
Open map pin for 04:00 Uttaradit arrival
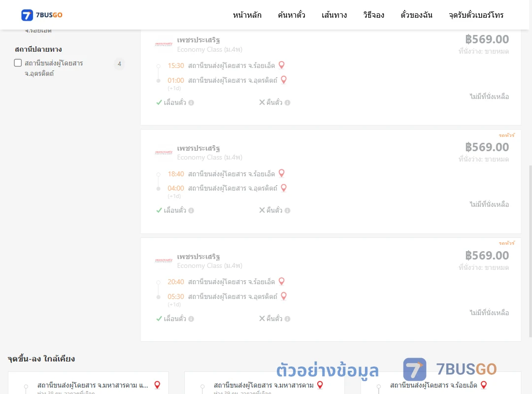tap(284, 188)
